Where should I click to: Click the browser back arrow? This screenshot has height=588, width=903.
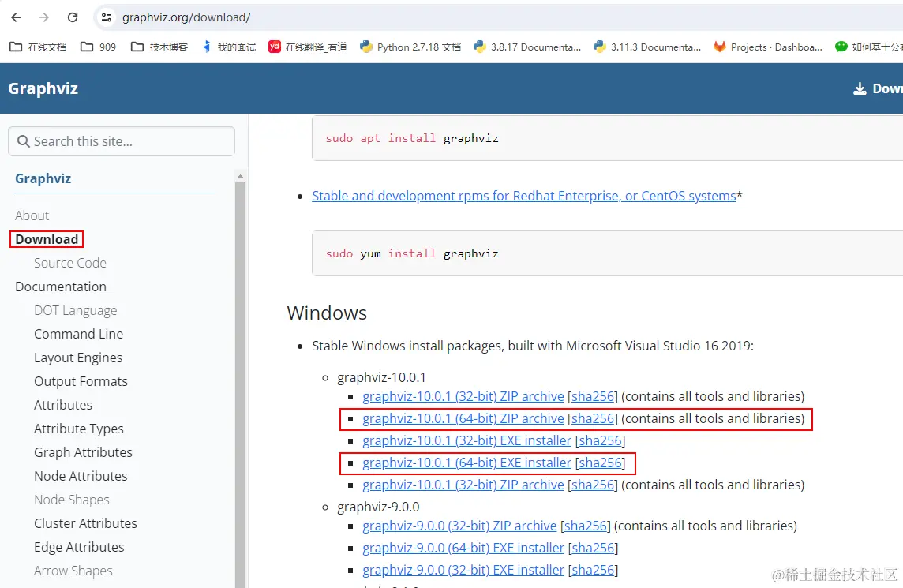(16, 17)
